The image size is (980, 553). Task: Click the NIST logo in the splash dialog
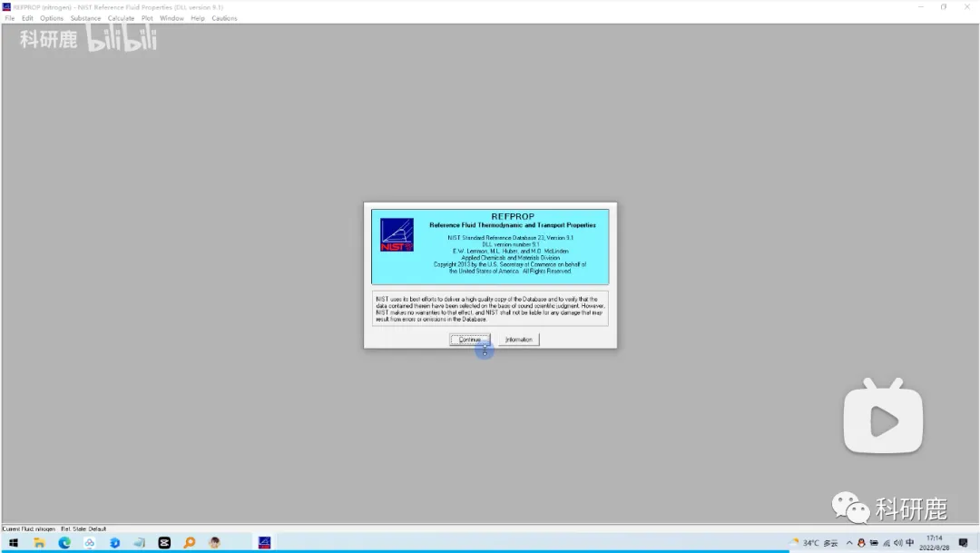(397, 234)
